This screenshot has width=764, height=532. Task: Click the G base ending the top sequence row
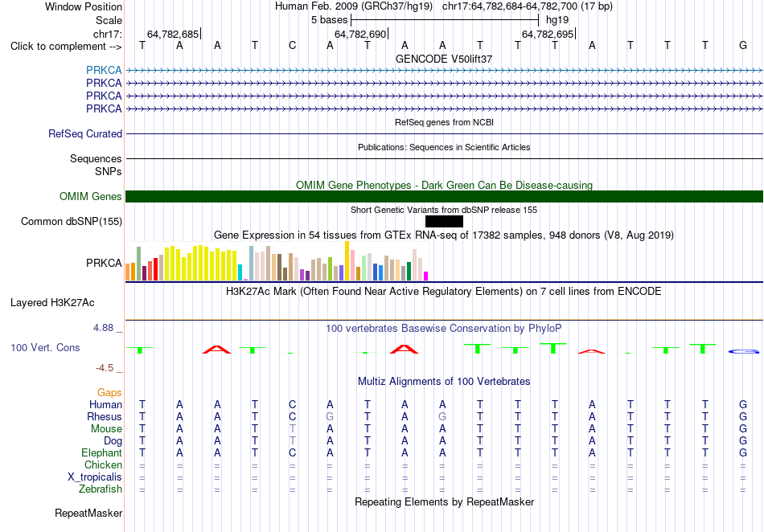coord(742,45)
